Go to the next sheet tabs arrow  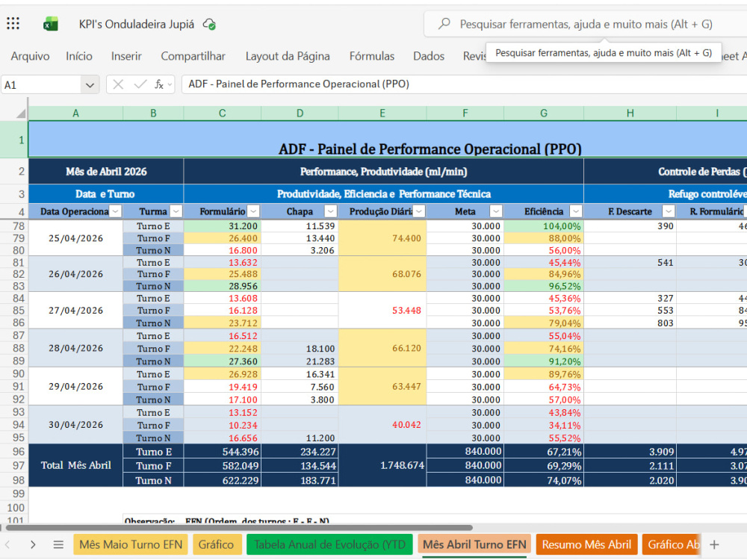tap(33, 544)
